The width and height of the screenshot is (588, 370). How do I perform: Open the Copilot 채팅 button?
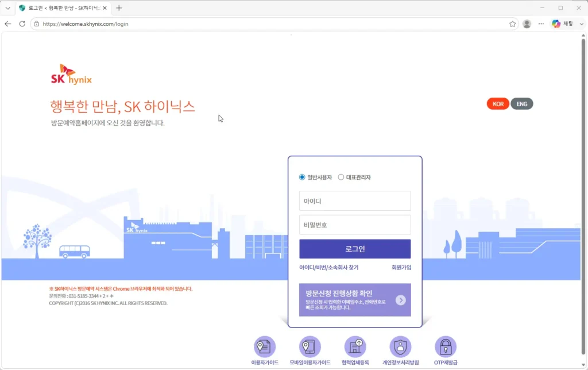pyautogui.click(x=562, y=24)
